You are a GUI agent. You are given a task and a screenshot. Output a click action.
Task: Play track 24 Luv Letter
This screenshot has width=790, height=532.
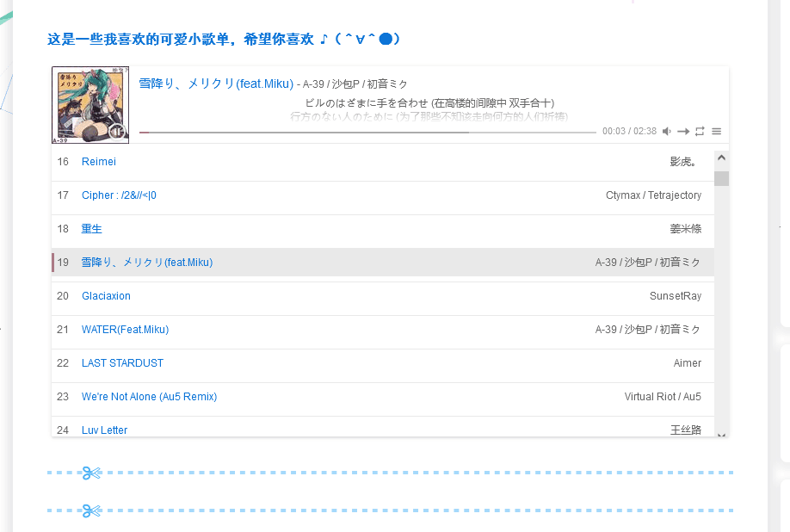pyautogui.click(x=383, y=428)
